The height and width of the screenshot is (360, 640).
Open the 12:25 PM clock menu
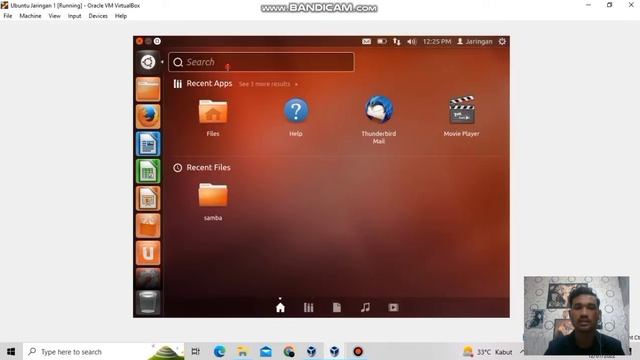pyautogui.click(x=437, y=41)
